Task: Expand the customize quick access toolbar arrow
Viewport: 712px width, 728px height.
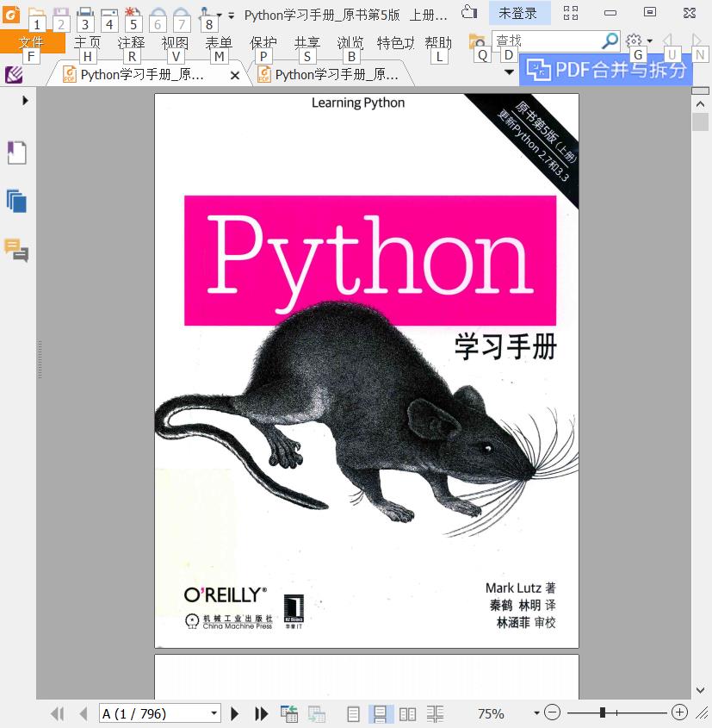Action: pyautogui.click(x=231, y=16)
